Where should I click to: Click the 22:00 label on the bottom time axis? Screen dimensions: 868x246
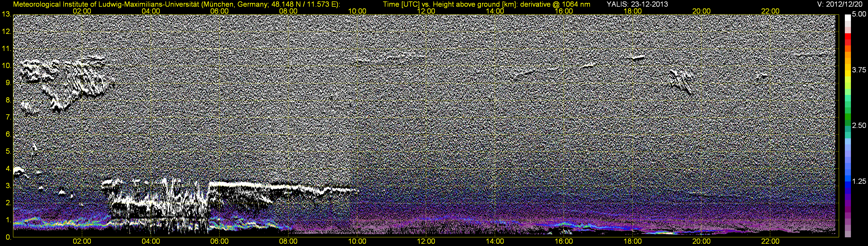point(770,241)
